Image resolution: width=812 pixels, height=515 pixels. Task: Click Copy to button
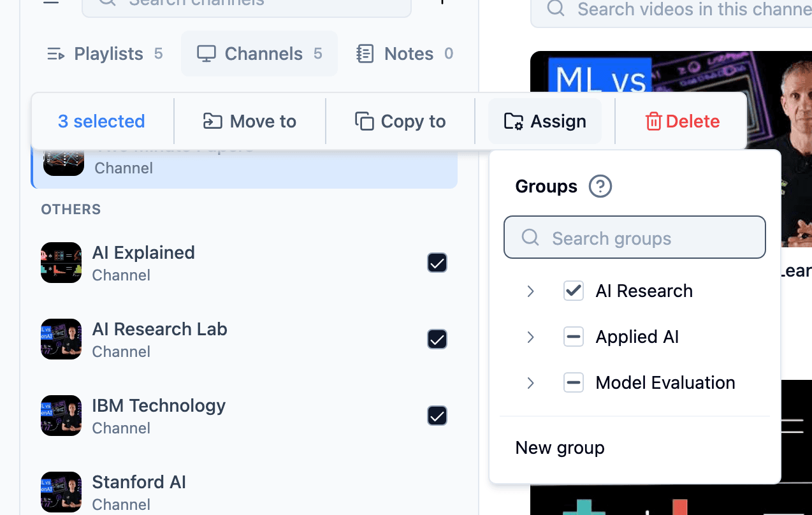(x=400, y=121)
